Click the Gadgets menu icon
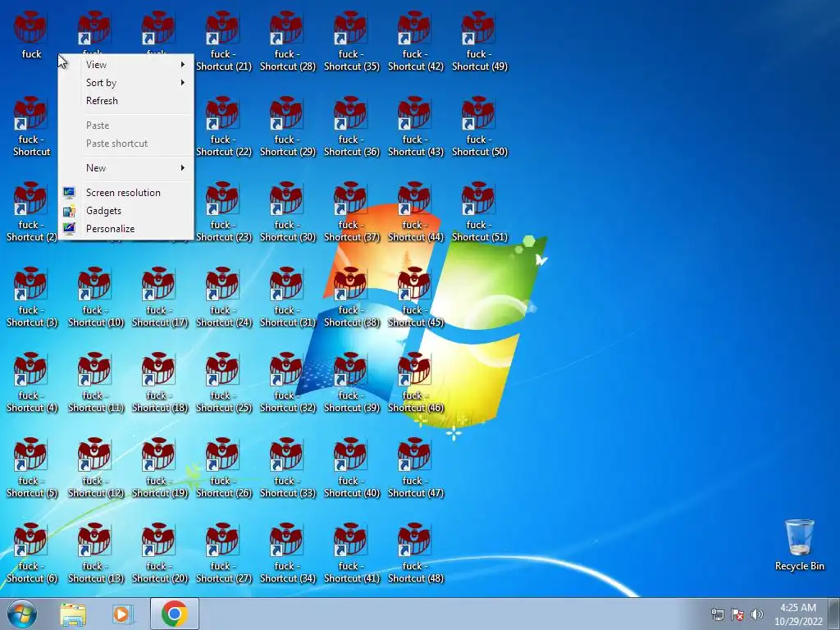 69,211
